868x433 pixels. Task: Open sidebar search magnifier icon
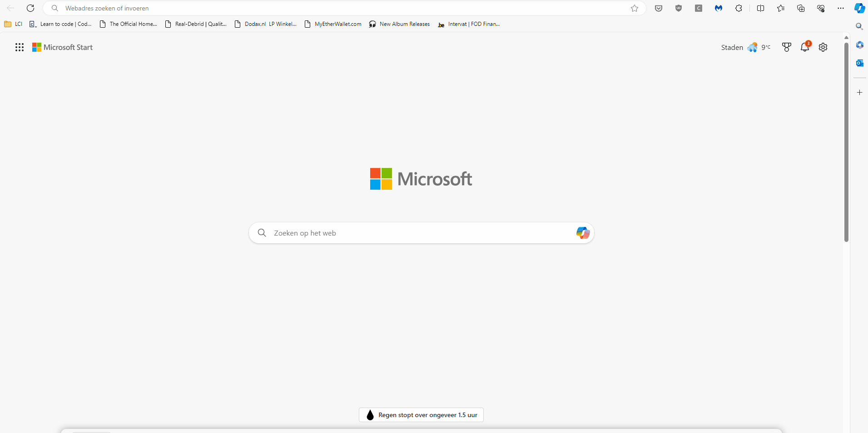tap(859, 26)
